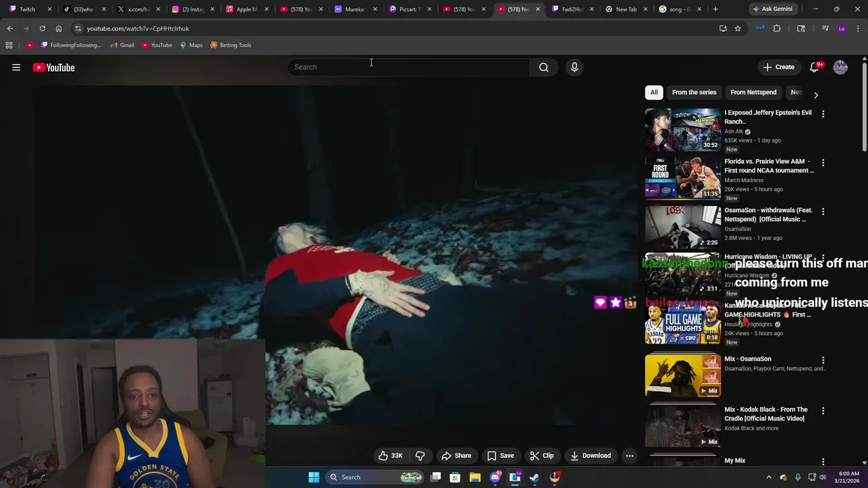Bookmark this page with star icon
The height and width of the screenshot is (488, 868).
tap(738, 28)
